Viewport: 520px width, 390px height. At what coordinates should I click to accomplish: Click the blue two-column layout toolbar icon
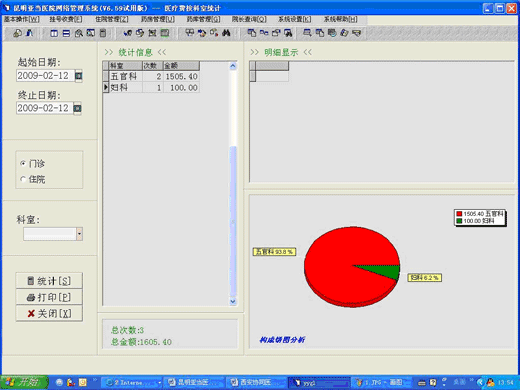click(x=54, y=33)
